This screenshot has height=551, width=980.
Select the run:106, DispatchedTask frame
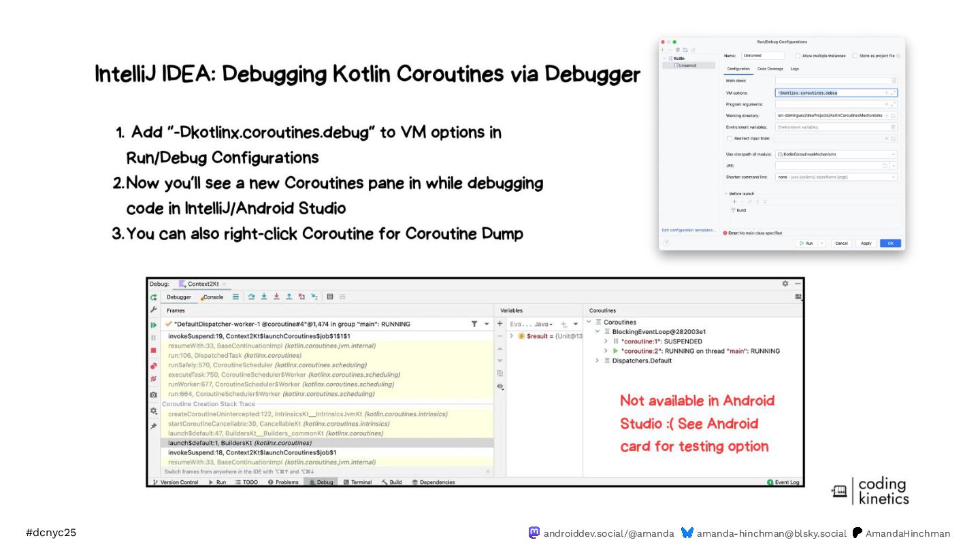coord(327,355)
